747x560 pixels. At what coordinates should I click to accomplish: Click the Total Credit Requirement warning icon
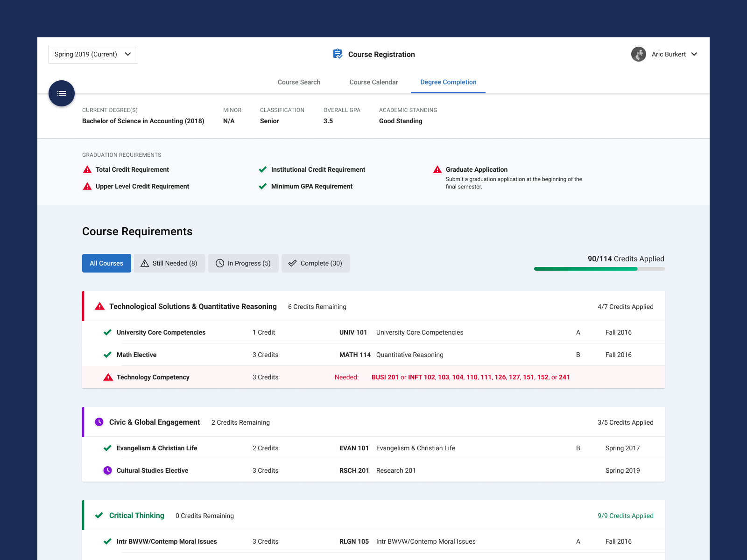(87, 170)
